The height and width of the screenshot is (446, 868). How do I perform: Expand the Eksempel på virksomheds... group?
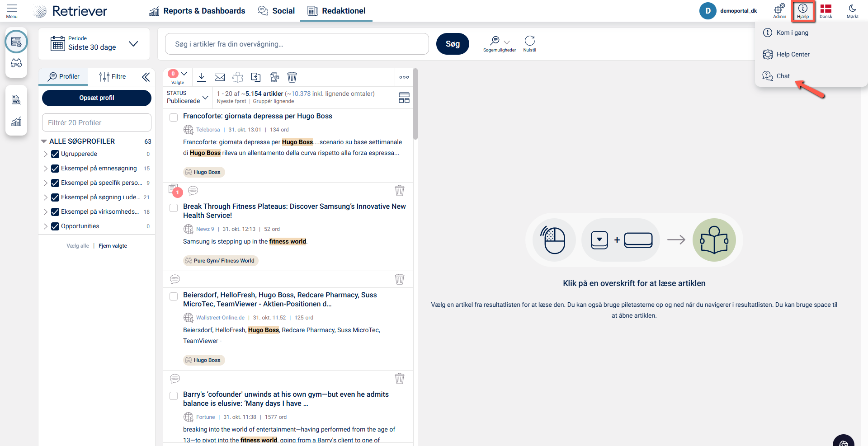(x=46, y=212)
